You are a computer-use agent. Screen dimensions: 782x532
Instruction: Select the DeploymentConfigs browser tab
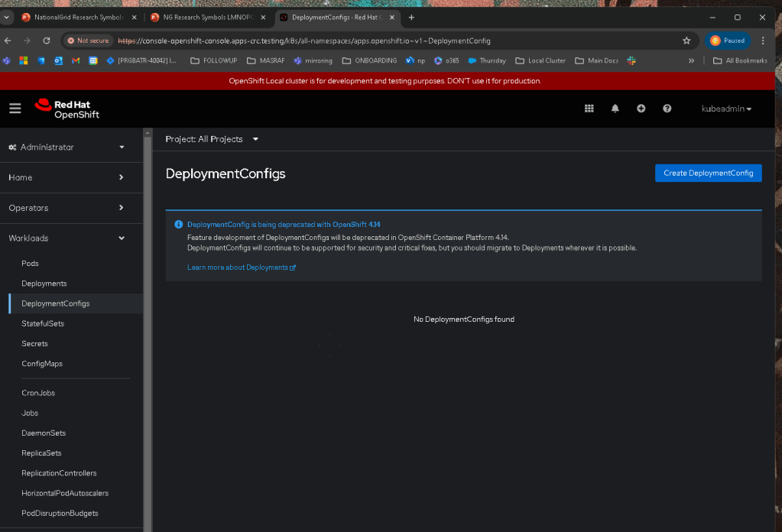pyautogui.click(x=336, y=18)
